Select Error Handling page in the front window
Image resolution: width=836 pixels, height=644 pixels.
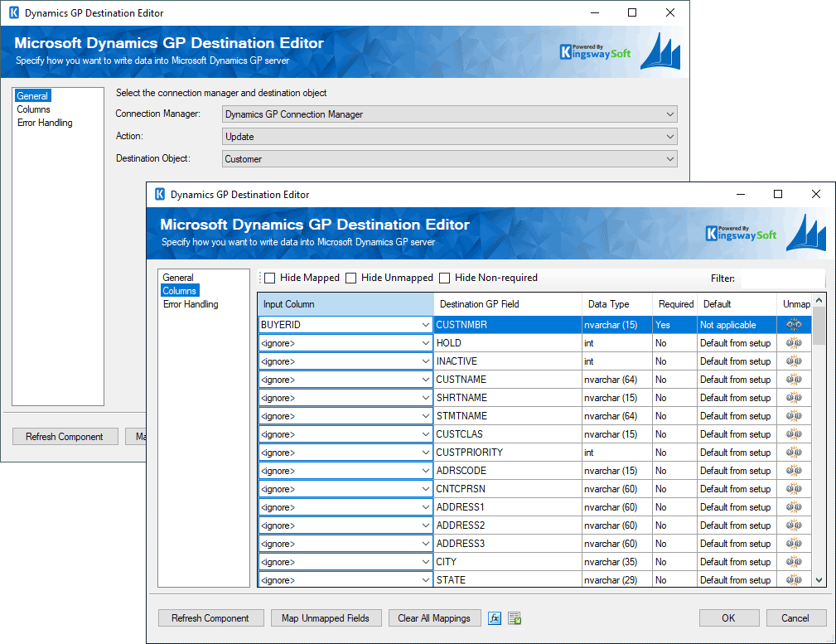point(191,304)
